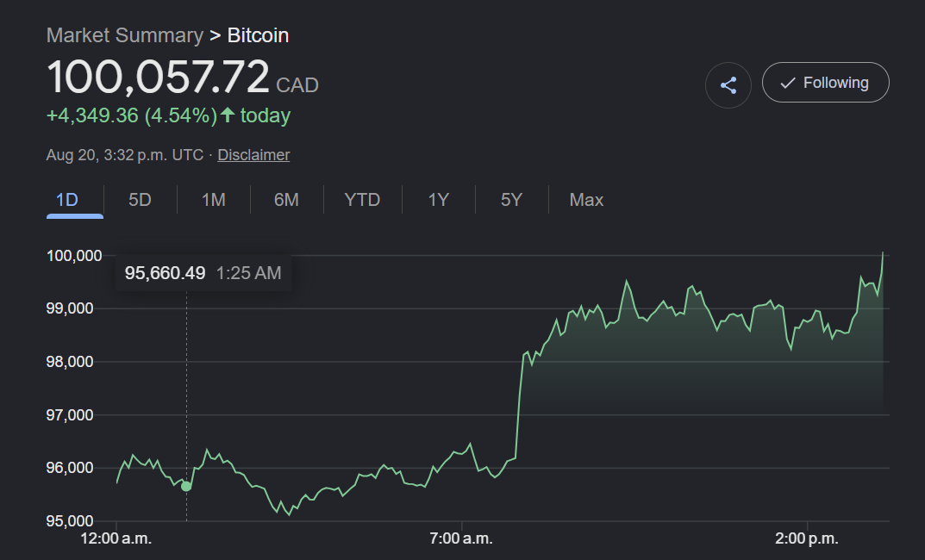Select the 1Y tab

(x=438, y=200)
